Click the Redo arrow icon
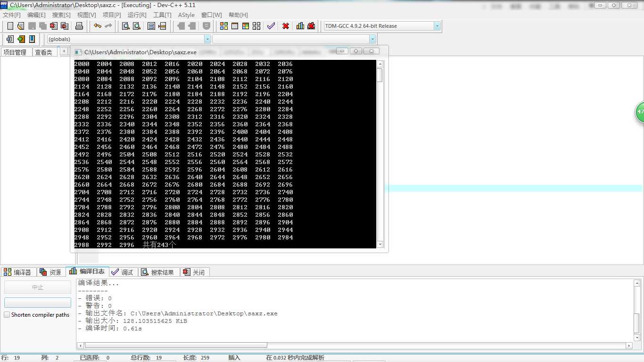This screenshot has width=644, height=362. point(108,26)
